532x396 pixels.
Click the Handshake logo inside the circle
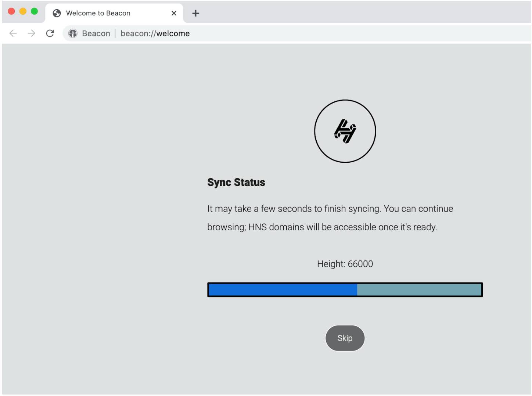tap(345, 130)
